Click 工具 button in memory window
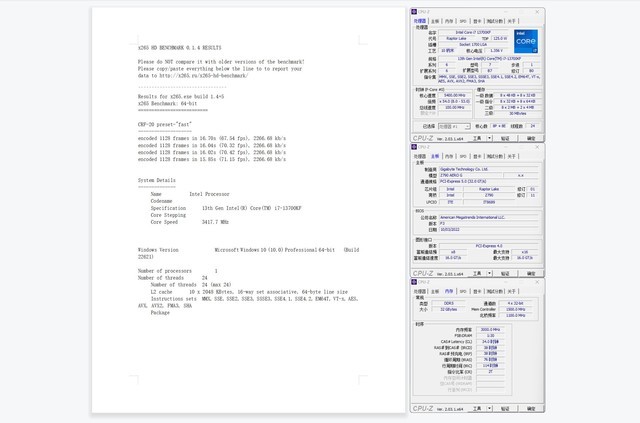 477,409
